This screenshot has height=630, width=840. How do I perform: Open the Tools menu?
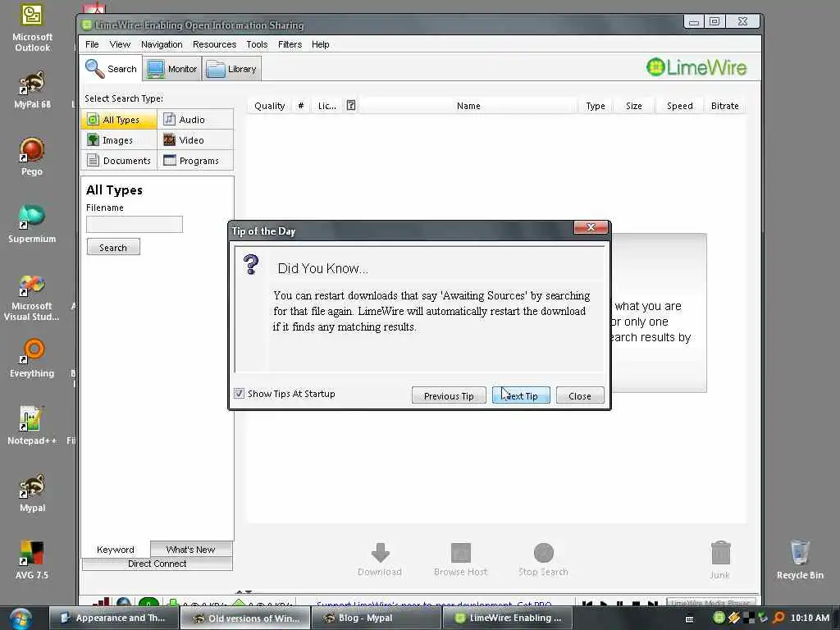257,44
